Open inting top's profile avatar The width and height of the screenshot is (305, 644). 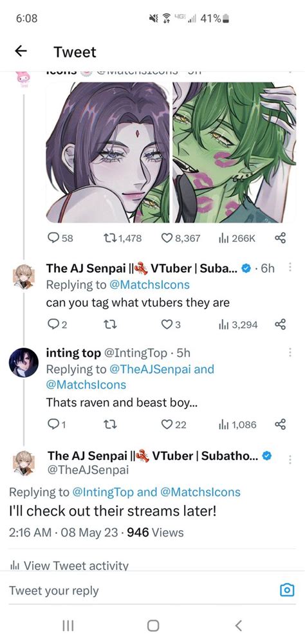coord(24,363)
